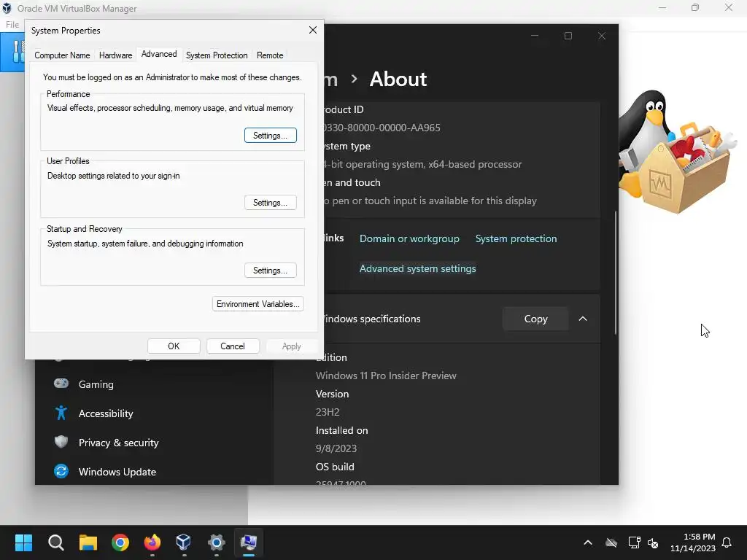Click the Privacy shield icon
Viewport: 747px width, 560px height.
[x=61, y=442]
